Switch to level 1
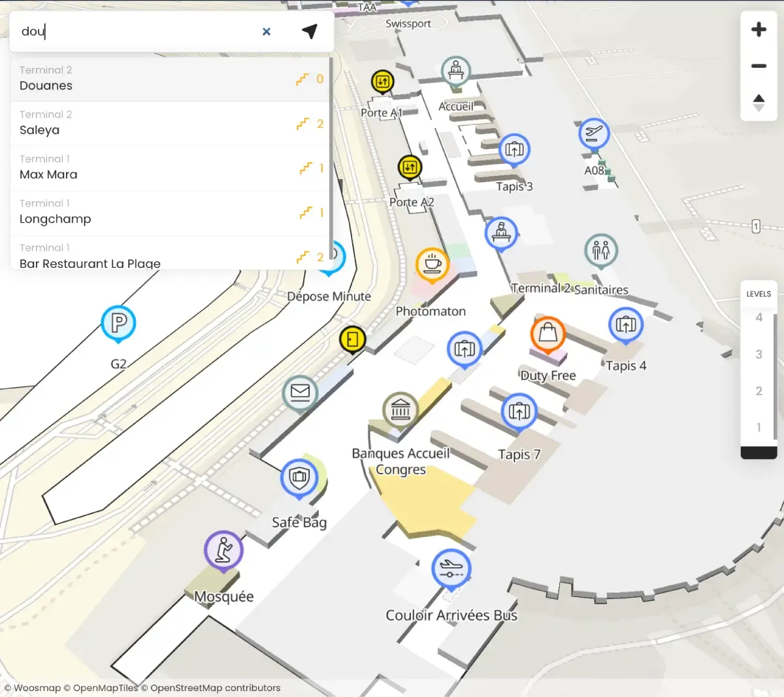The width and height of the screenshot is (784, 697). pos(759,427)
